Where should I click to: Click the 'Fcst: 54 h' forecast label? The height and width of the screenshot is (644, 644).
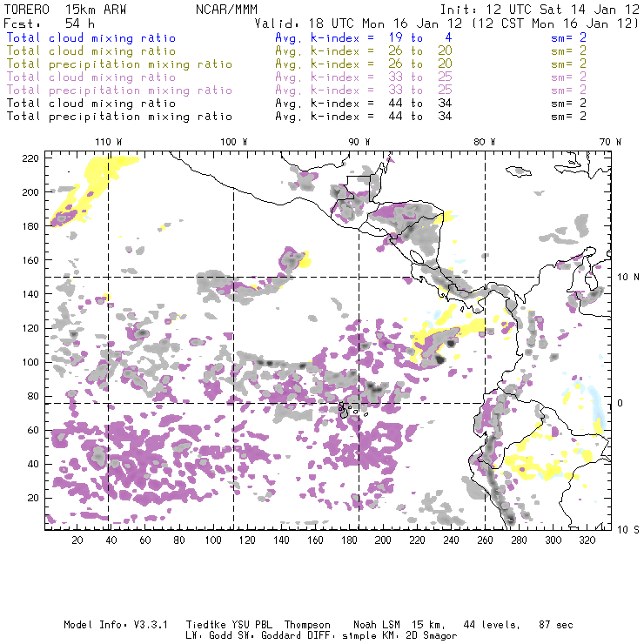tap(49, 23)
